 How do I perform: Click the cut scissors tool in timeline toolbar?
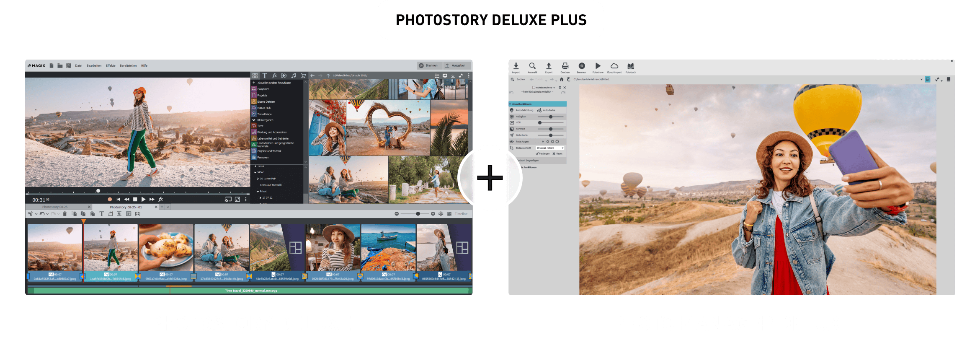coord(30,214)
